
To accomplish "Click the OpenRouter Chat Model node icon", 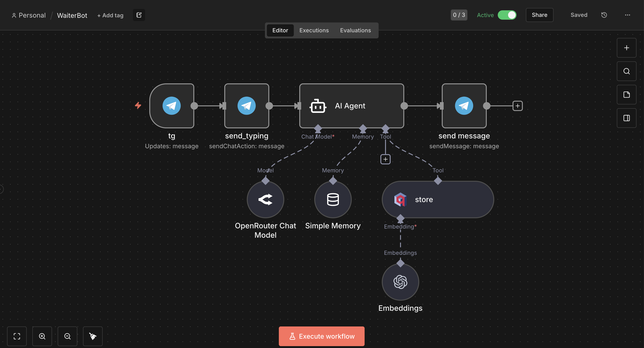I will 265,199.
